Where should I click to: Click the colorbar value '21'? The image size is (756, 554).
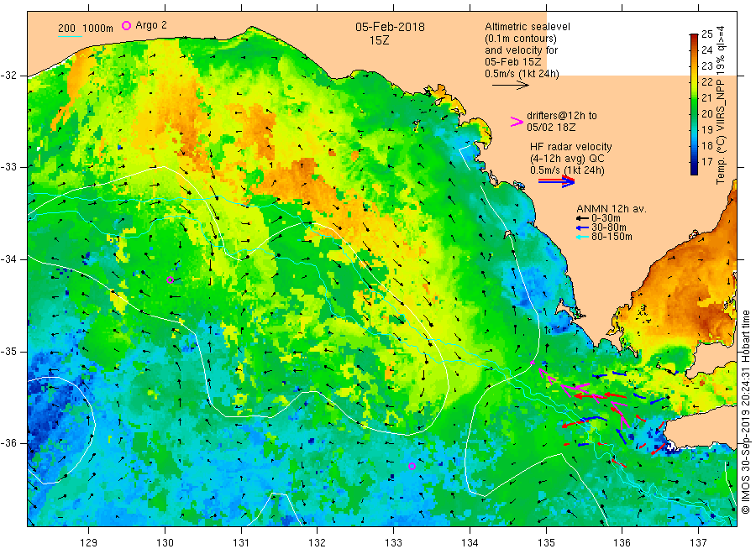click(x=706, y=98)
